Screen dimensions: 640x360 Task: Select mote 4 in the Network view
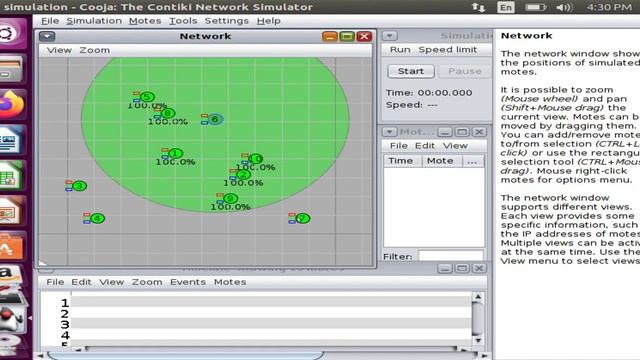(x=97, y=218)
